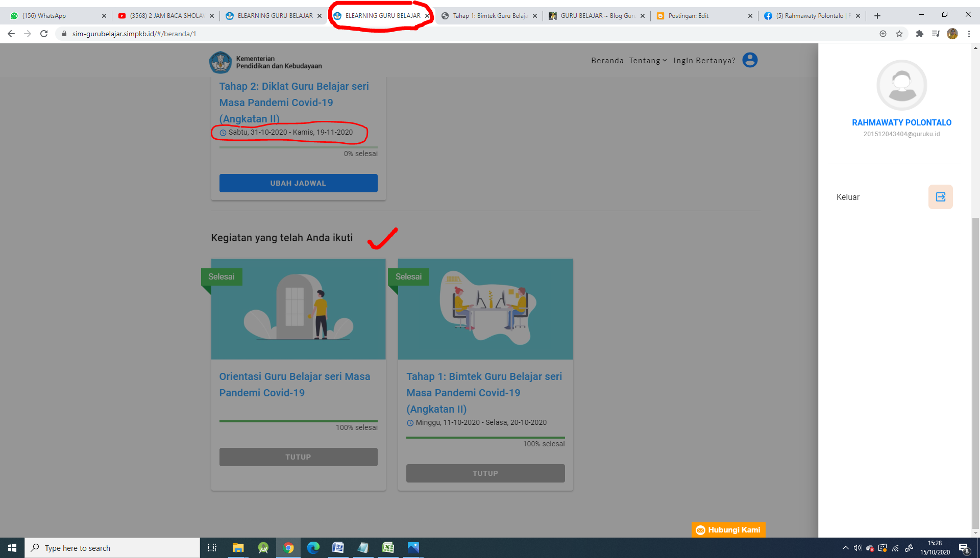Click the Keluar logout icon button

click(940, 197)
